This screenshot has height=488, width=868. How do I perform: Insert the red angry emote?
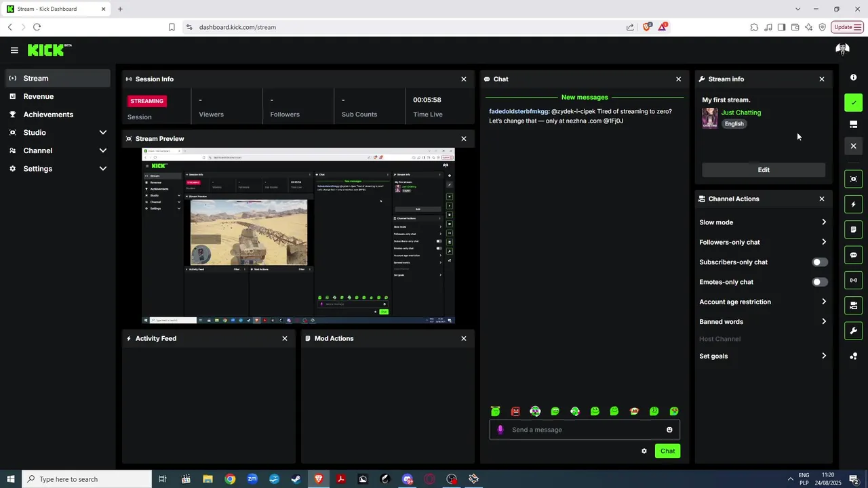click(x=515, y=411)
